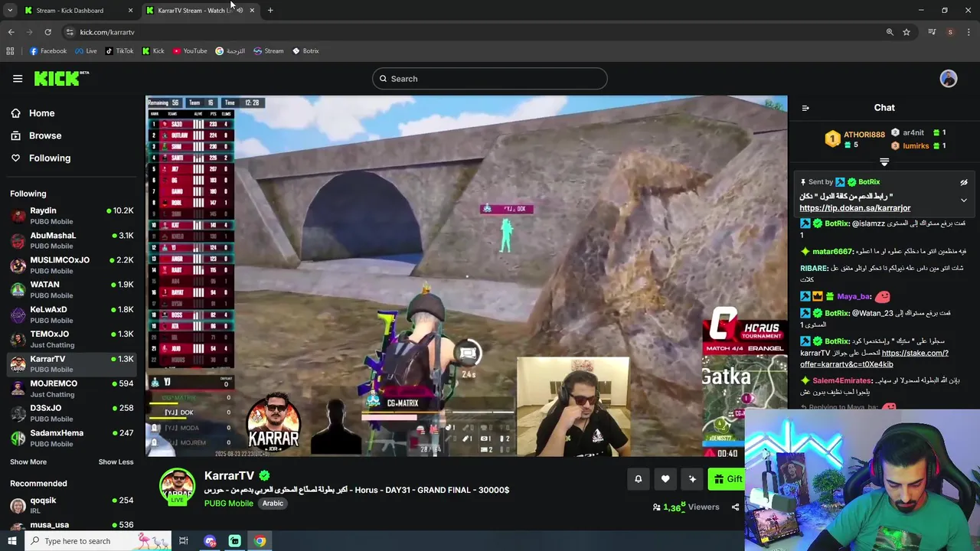Open the tip.dokan.sa/karrarjor link in chat

(855, 208)
